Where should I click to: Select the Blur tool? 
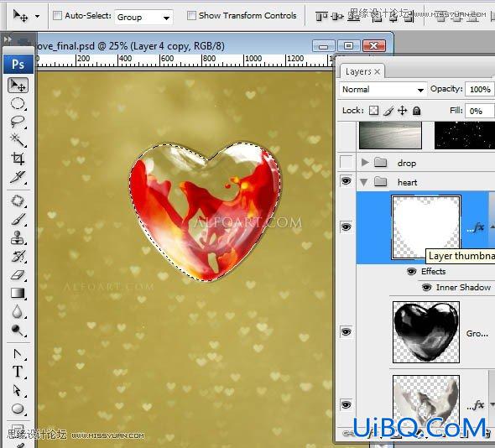(x=18, y=311)
